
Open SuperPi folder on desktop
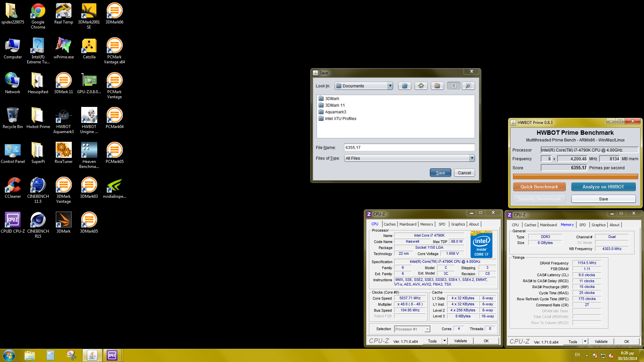tap(38, 153)
